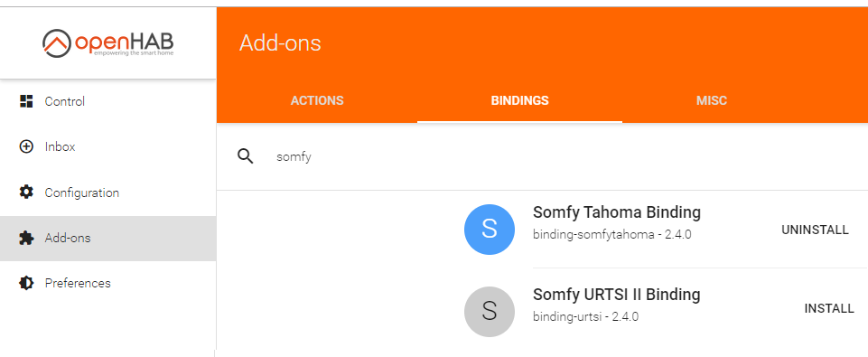Install the Somfy URTSI II Binding
This screenshot has width=868, height=357.
[x=829, y=309]
